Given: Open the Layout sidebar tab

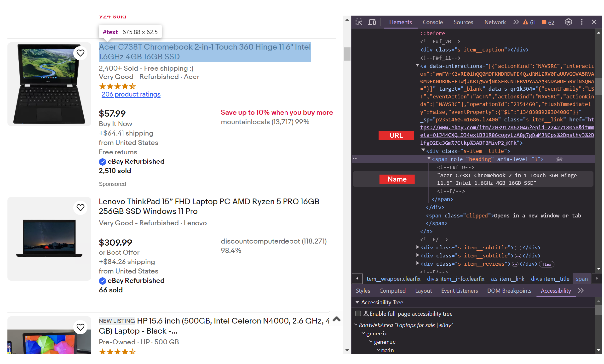Looking at the screenshot, I should pyautogui.click(x=423, y=290).
